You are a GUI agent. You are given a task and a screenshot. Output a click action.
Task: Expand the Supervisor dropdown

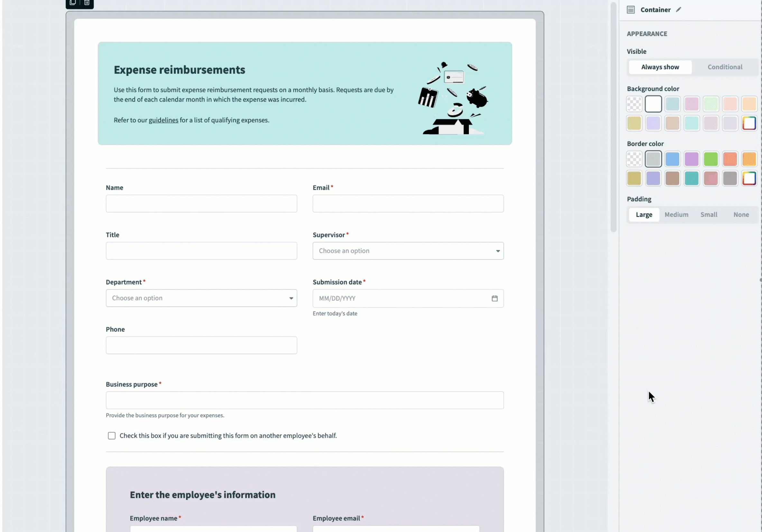(408, 251)
